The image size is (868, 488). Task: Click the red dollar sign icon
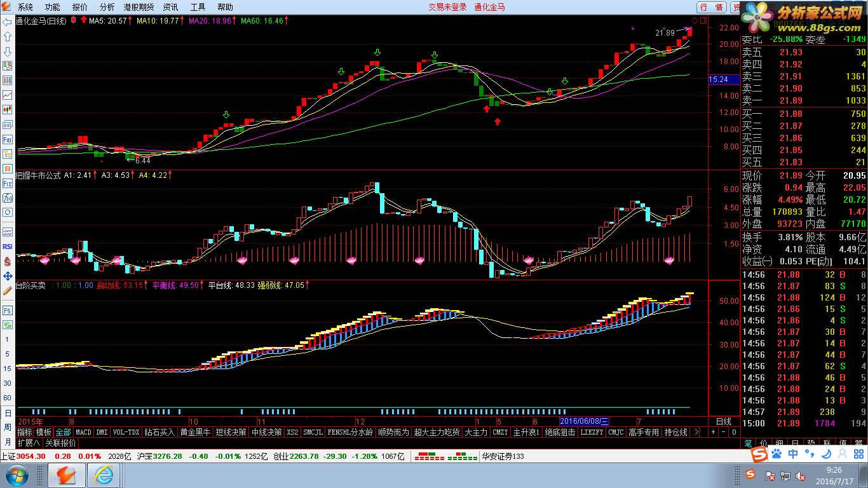pyautogui.click(x=8, y=261)
